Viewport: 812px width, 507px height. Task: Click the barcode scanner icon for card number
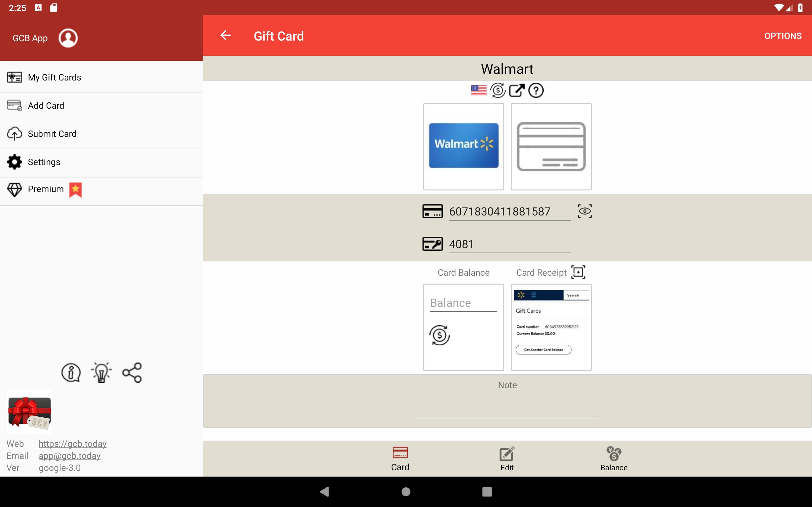[x=585, y=211]
